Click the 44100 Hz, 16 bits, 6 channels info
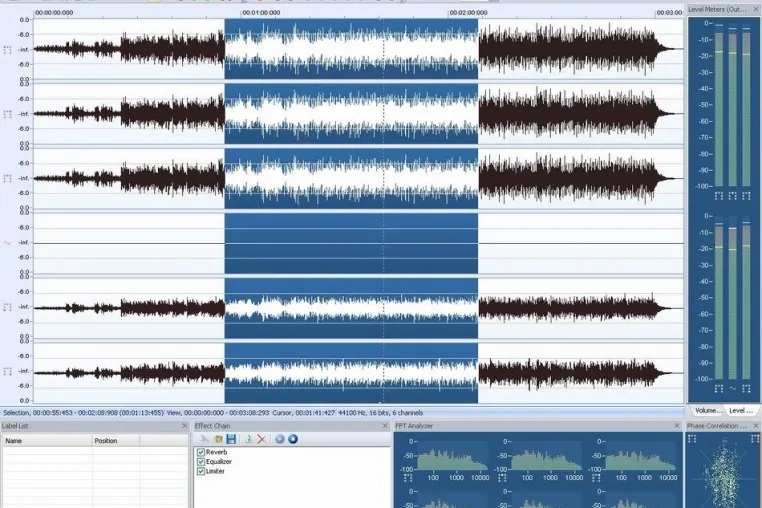Image resolution: width=762 pixels, height=508 pixels. point(381,413)
